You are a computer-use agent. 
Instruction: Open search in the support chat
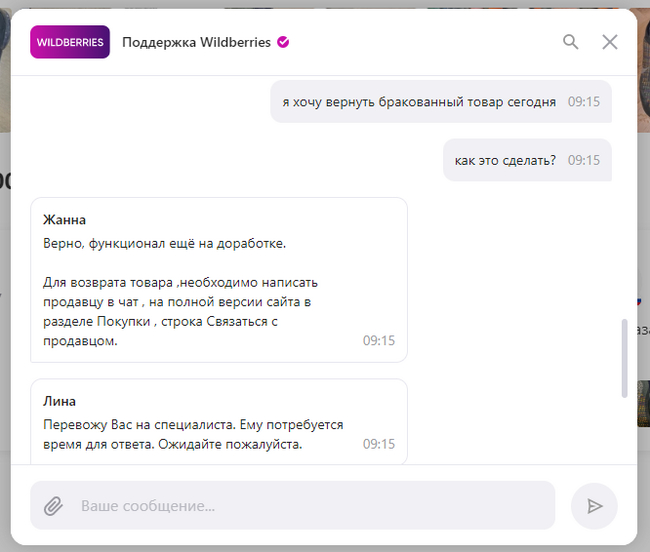(x=570, y=42)
